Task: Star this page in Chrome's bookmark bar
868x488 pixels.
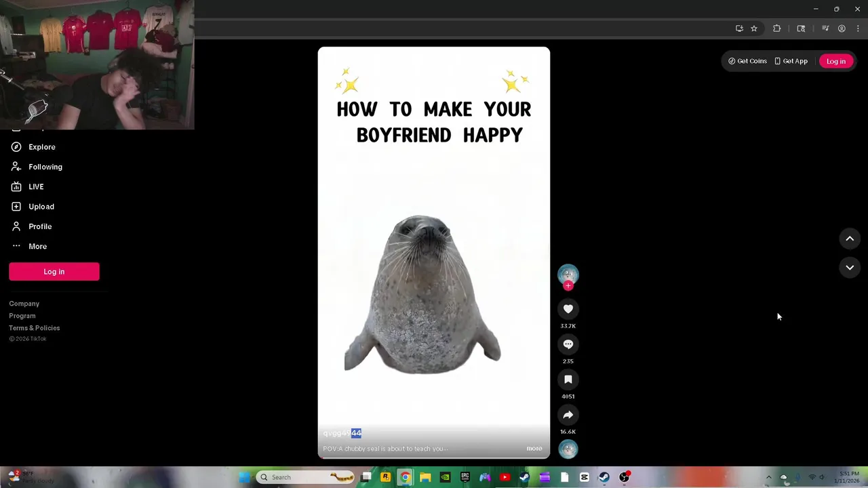Action: tap(754, 28)
